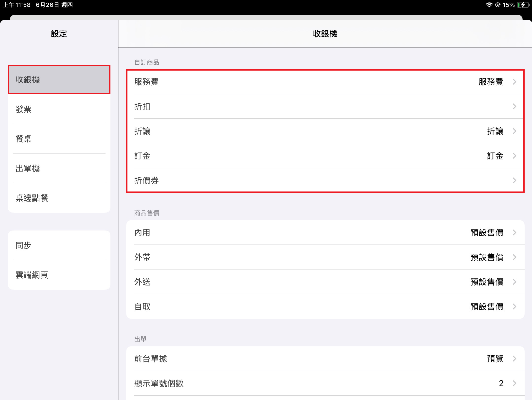This screenshot has width=532, height=400.
Task: Click the chevron beside 外帶 預設售價
Action: pyautogui.click(x=514, y=257)
